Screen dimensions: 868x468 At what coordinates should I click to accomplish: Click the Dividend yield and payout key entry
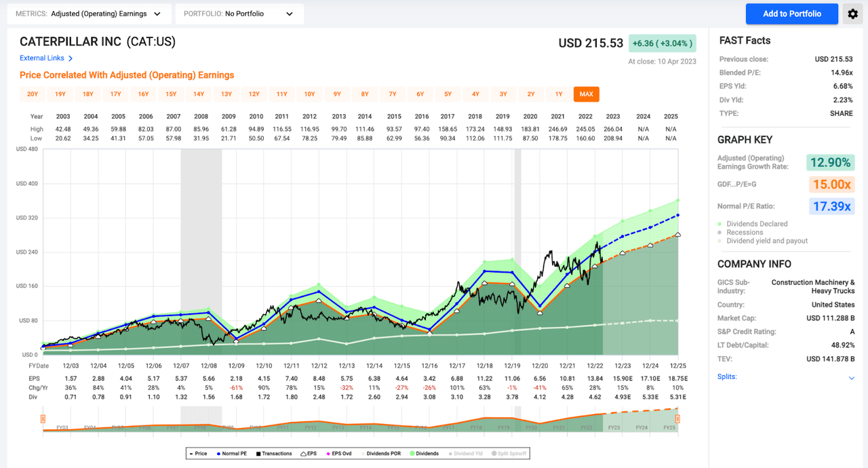pyautogui.click(x=763, y=241)
